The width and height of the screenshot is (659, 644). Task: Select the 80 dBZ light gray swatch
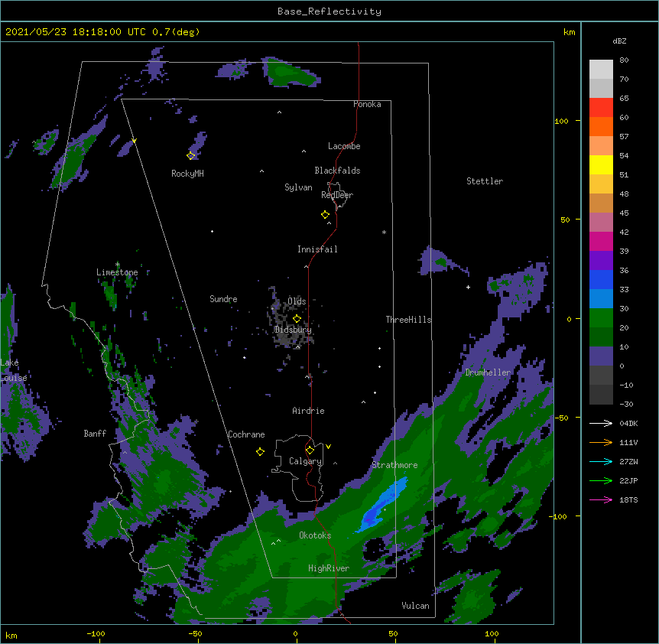(x=601, y=70)
